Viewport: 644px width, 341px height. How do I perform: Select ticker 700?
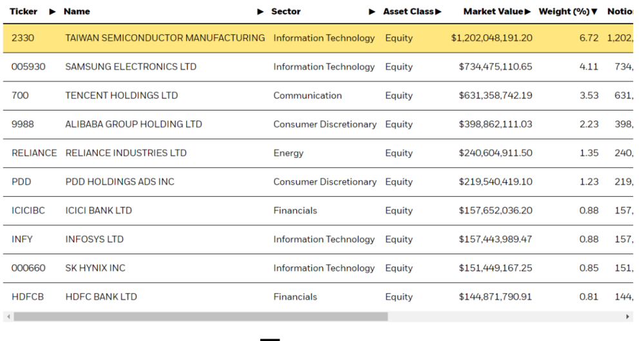tap(20, 95)
